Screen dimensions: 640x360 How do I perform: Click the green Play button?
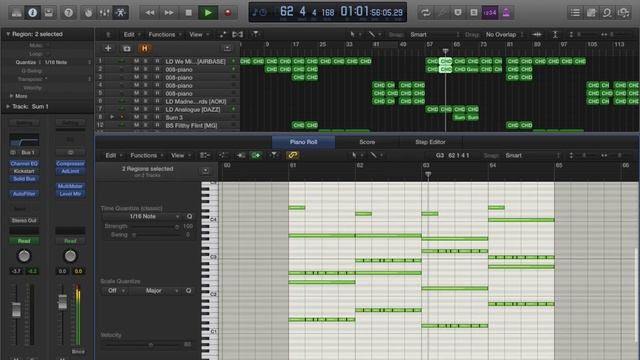point(208,13)
